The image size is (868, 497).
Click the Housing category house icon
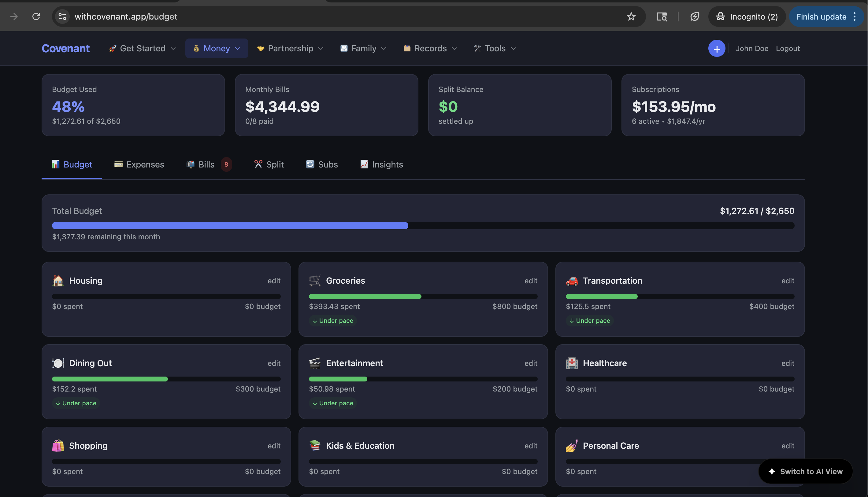[x=58, y=281]
